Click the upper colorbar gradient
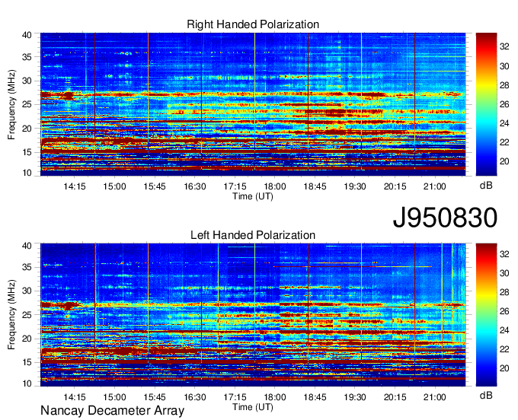The height and width of the screenshot is (420, 518). [486, 104]
